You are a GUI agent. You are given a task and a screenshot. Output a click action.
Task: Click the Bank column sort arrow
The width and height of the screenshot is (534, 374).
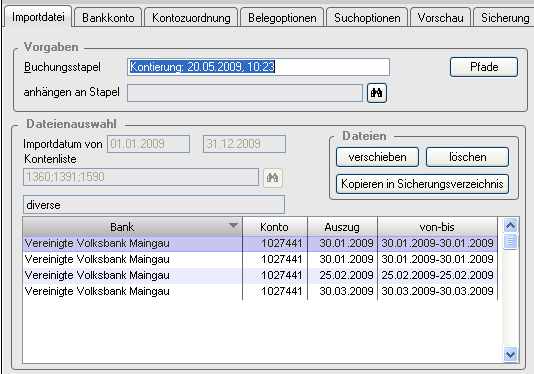(233, 225)
